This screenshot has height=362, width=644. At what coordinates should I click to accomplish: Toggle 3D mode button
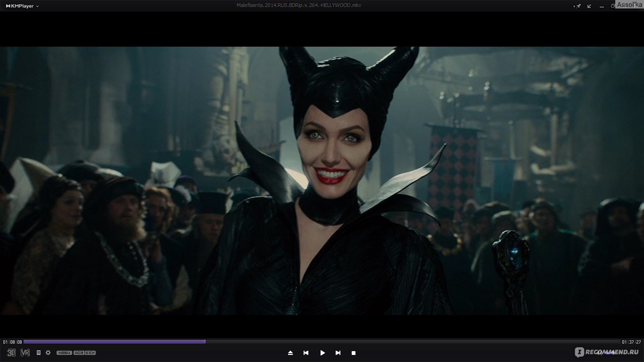pyautogui.click(x=11, y=353)
